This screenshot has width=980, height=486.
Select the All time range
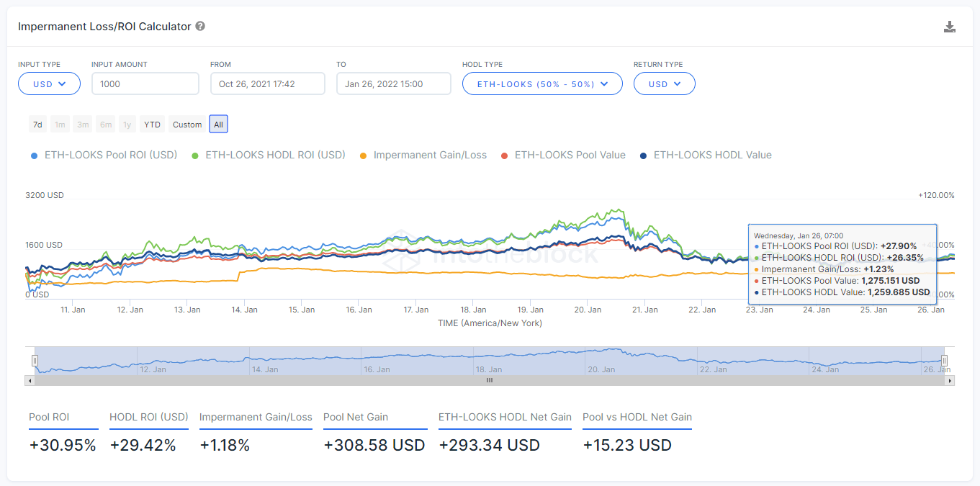(218, 124)
